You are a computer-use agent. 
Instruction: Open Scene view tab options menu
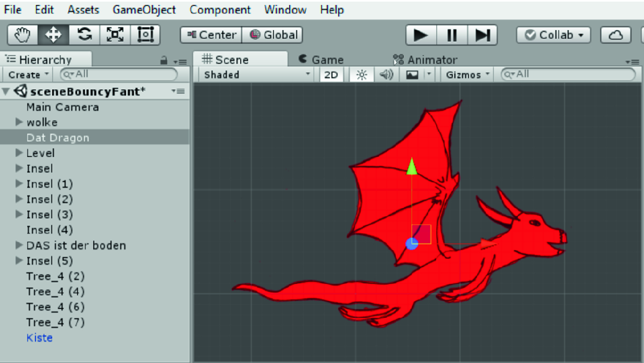pyautogui.click(x=633, y=62)
